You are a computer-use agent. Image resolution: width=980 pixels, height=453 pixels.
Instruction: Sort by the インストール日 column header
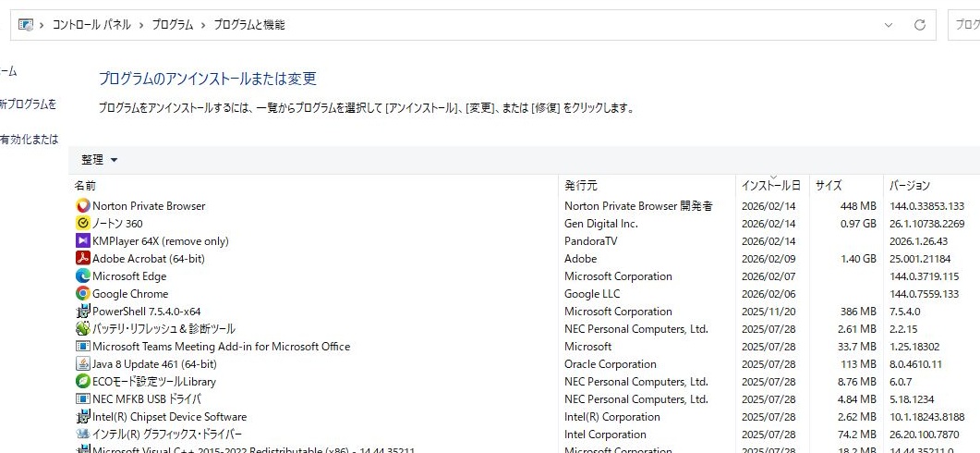[x=770, y=186]
